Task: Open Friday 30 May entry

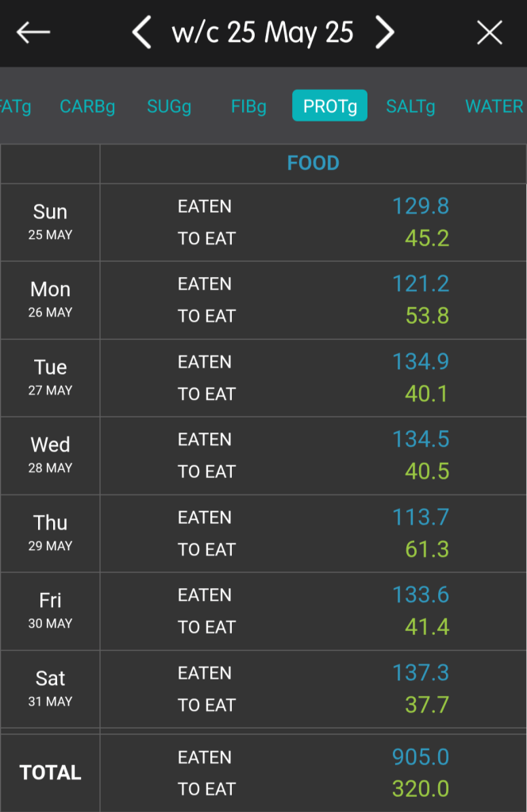Action: tap(50, 610)
